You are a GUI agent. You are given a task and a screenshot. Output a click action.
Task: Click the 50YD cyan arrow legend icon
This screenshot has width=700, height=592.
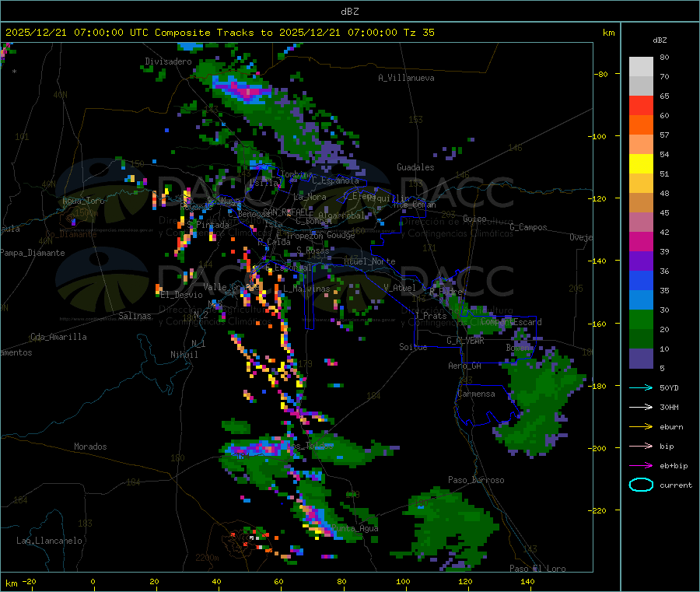pos(641,387)
